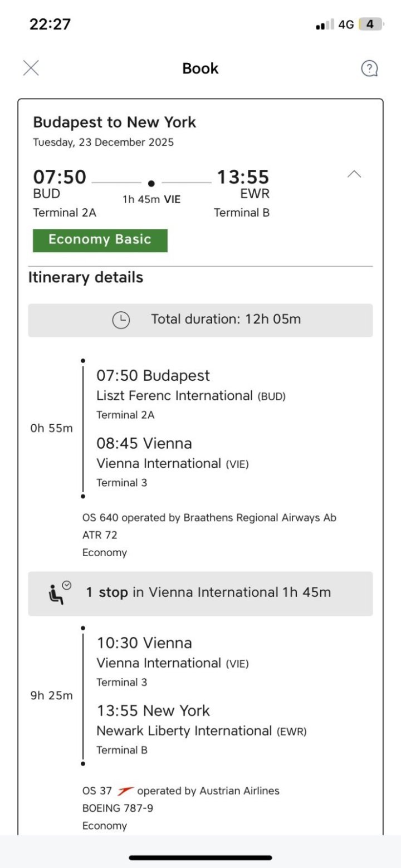The width and height of the screenshot is (401, 868).
Task: Tap the cellular signal strength indicator
Action: tap(325, 24)
